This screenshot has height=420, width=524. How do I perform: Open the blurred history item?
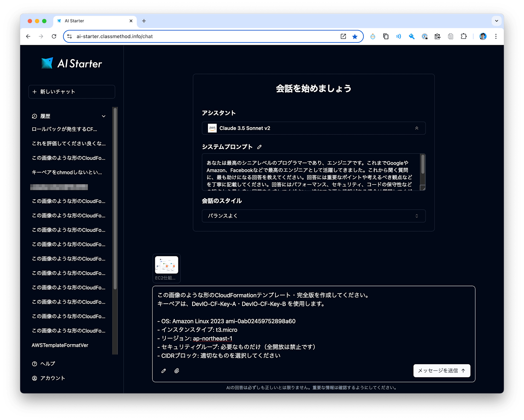(x=59, y=187)
